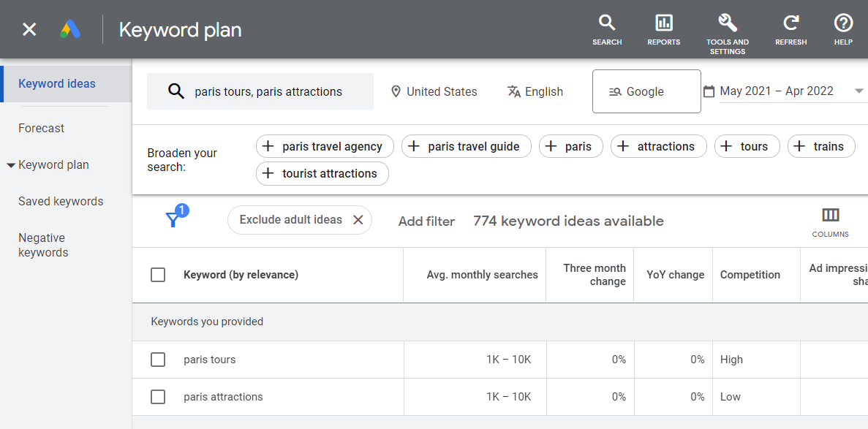Viewport: 868px width, 429px height.
Task: Open the Columns selector icon
Action: pyautogui.click(x=830, y=221)
